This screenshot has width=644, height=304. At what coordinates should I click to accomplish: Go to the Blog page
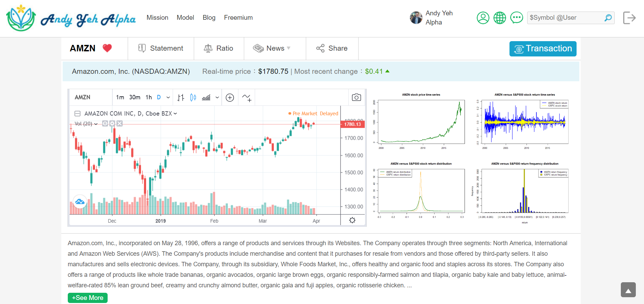[209, 18]
